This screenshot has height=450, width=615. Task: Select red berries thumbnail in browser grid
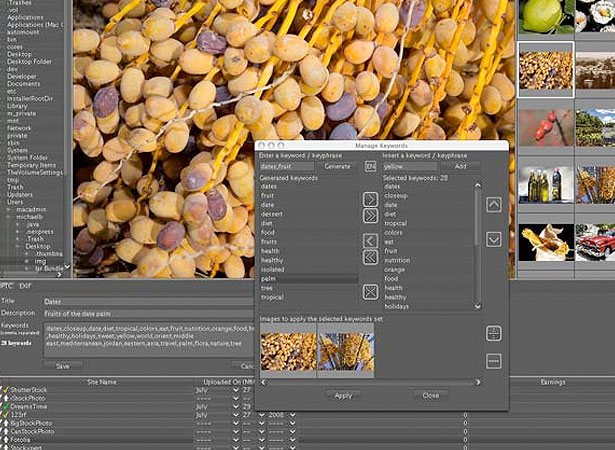click(546, 128)
